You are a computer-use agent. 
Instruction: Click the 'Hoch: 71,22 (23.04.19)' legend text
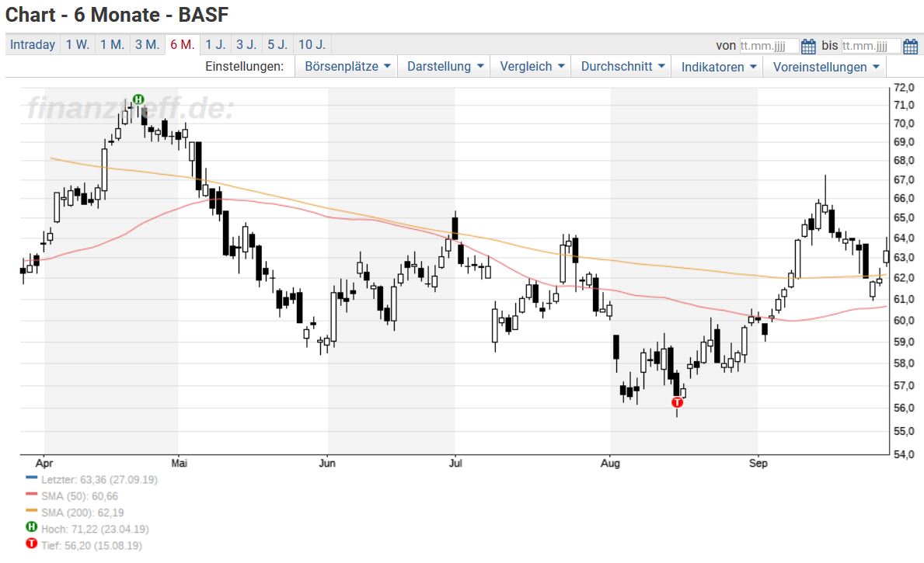click(x=95, y=529)
